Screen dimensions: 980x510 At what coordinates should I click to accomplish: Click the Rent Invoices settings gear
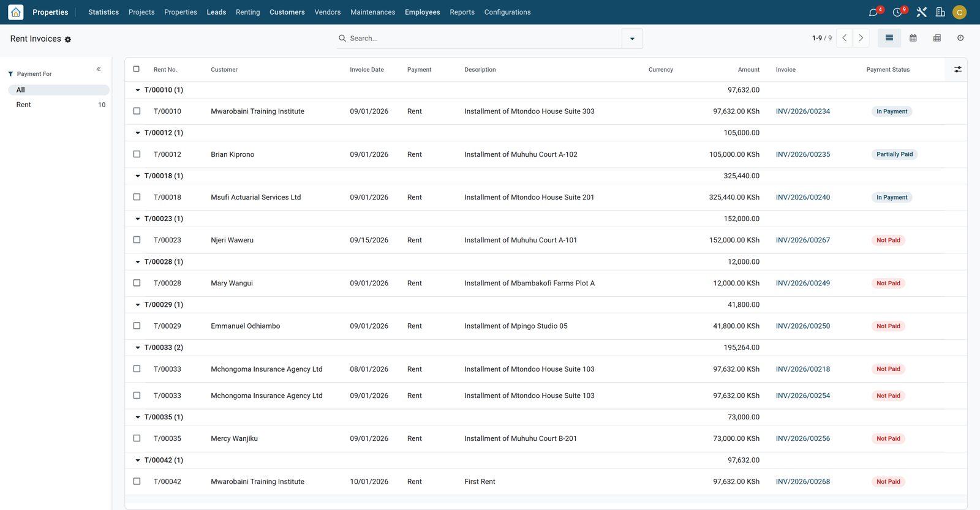tap(68, 39)
